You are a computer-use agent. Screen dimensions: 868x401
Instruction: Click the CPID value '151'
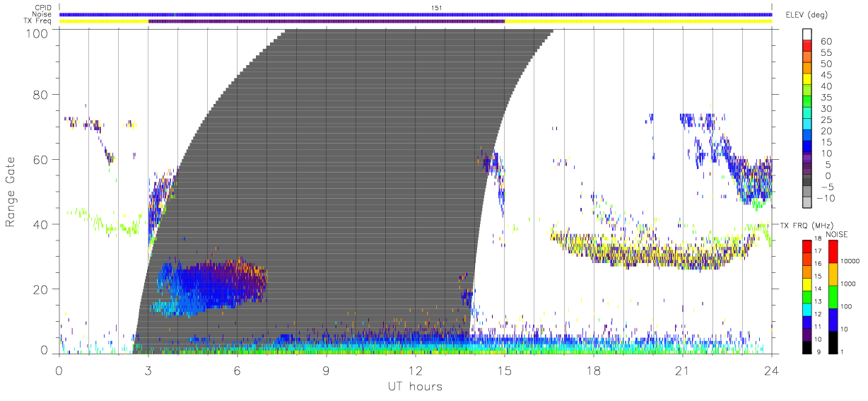tap(436, 7)
